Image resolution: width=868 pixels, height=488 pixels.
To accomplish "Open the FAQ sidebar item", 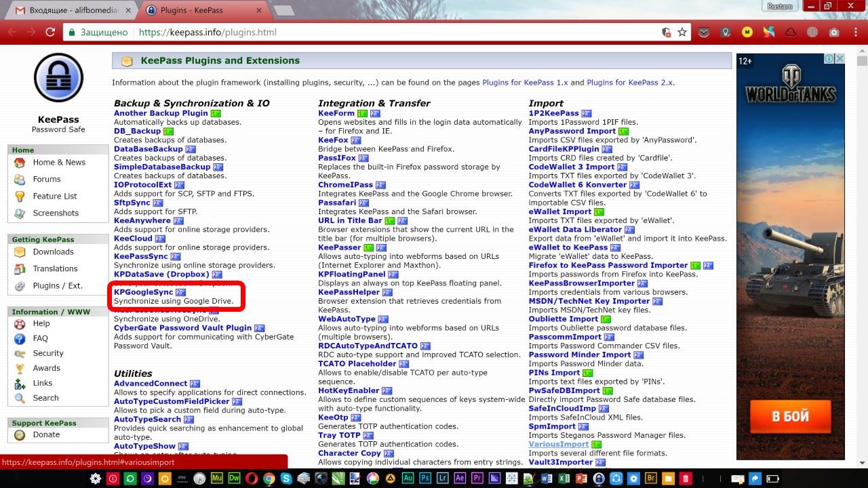I will coord(41,338).
